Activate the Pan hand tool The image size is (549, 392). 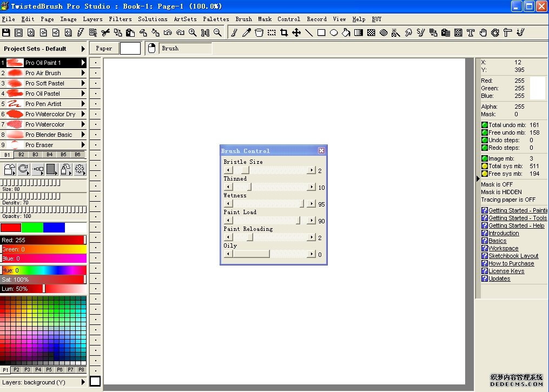pos(483,32)
